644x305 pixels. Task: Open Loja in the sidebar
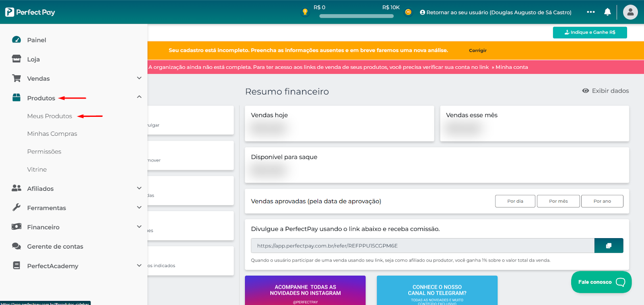click(x=33, y=59)
